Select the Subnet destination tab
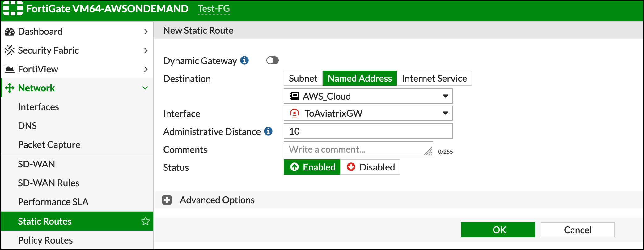The width and height of the screenshot is (644, 250). 303,78
